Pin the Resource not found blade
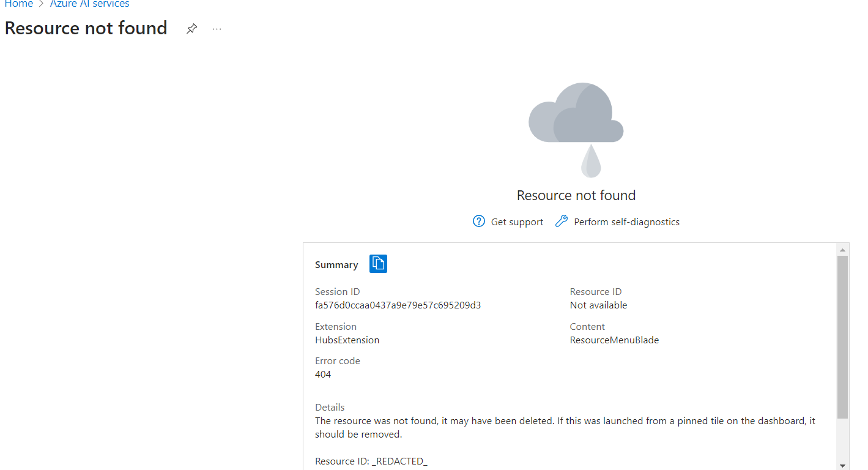 (192, 29)
